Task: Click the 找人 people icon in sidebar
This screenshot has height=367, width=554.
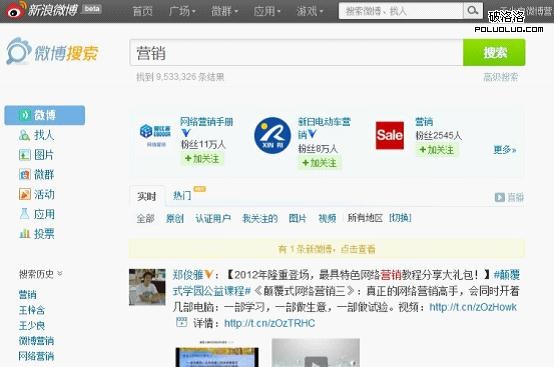Action: [24, 135]
